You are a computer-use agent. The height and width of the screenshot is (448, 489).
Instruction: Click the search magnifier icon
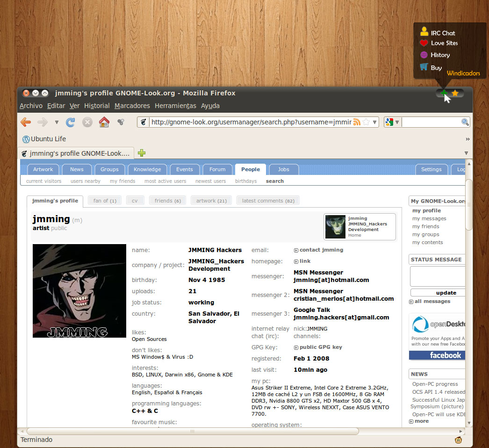pos(465,122)
